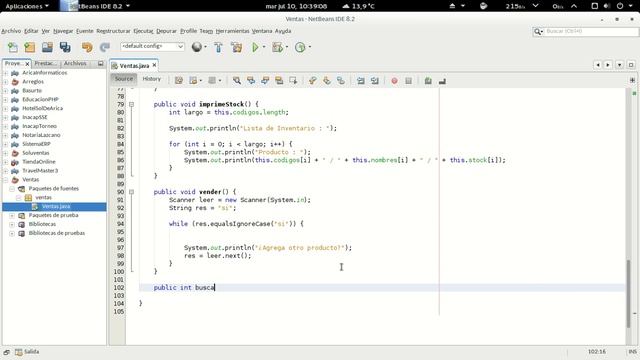The width and height of the screenshot is (640, 360).
Task: Collapse the Paquetes de fuentes node
Action: point(12,189)
